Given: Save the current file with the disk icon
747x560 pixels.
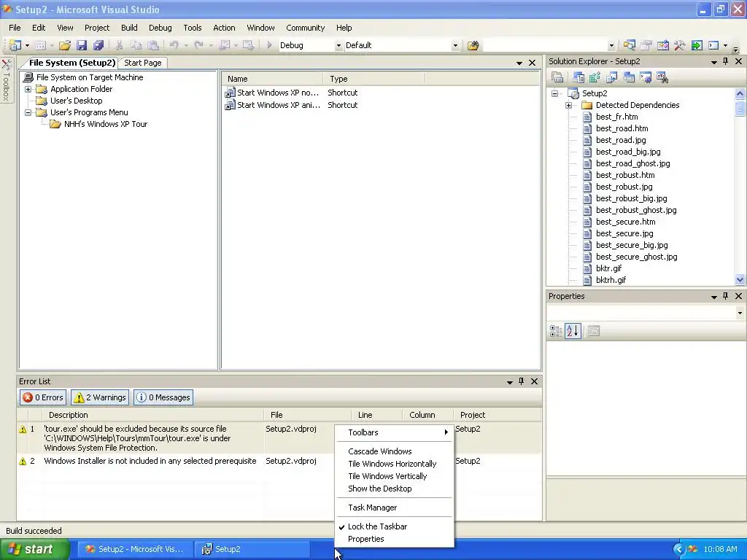Looking at the screenshot, I should [82, 45].
